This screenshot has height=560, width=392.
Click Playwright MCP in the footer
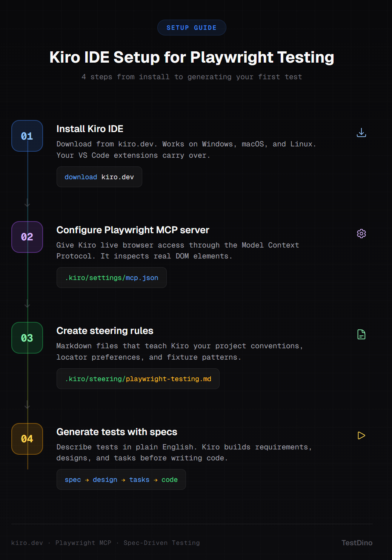pos(83,543)
